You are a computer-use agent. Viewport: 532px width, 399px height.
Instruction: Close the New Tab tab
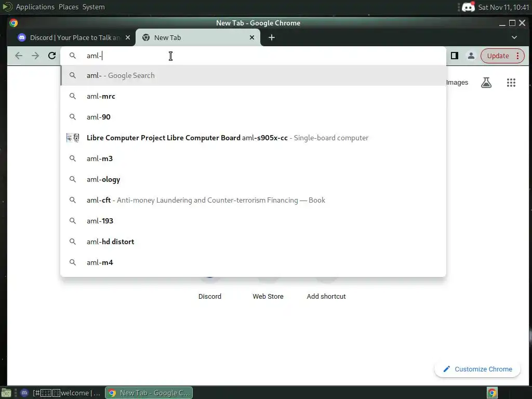252,37
